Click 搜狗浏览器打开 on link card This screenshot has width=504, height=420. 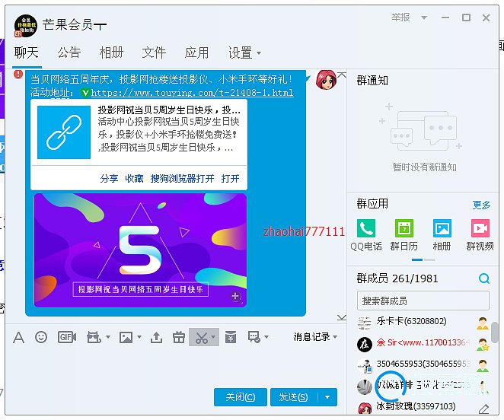coord(182,178)
